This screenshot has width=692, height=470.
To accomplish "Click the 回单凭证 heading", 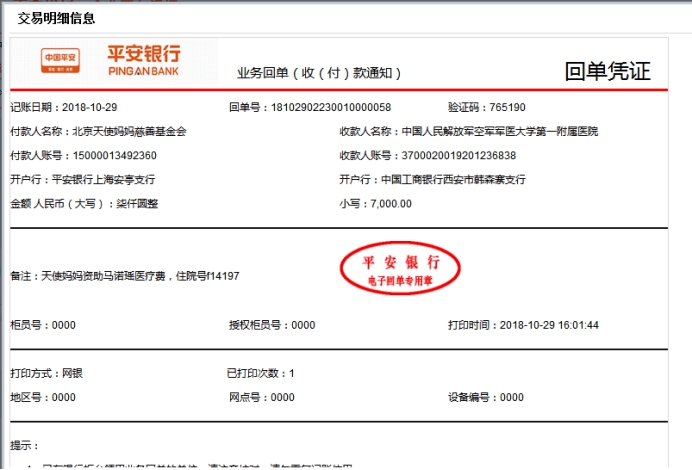I will pyautogui.click(x=608, y=71).
